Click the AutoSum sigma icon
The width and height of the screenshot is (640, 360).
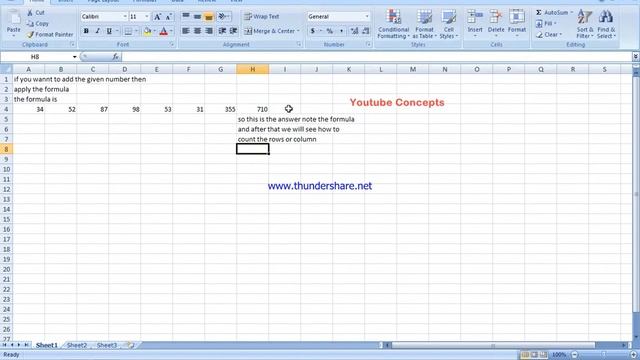click(x=539, y=13)
